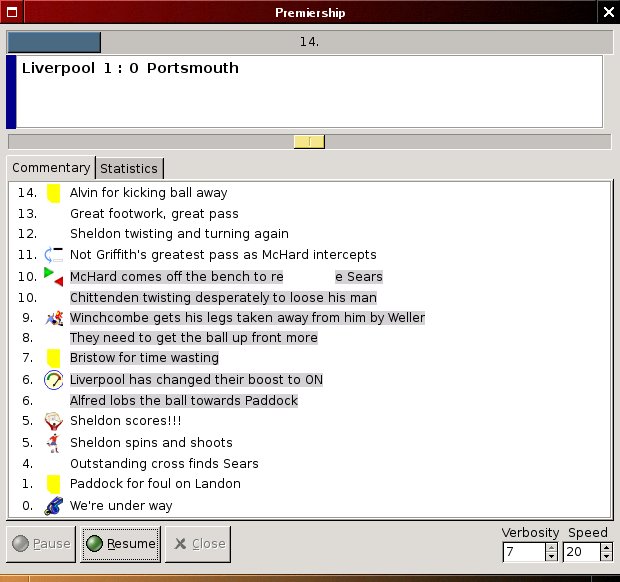Select 'Chittenden twisting desperately' commentary line
620x582 pixels.
point(223,297)
